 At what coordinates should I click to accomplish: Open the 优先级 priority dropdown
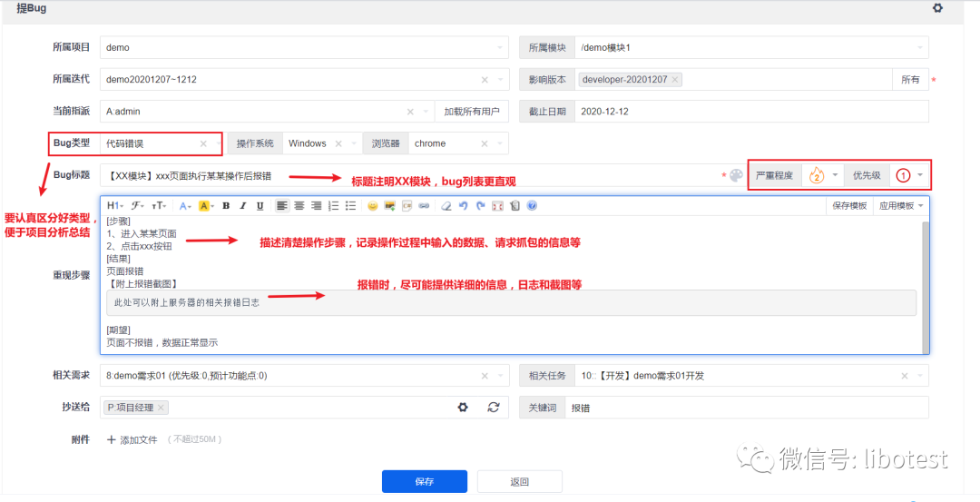[908, 176]
